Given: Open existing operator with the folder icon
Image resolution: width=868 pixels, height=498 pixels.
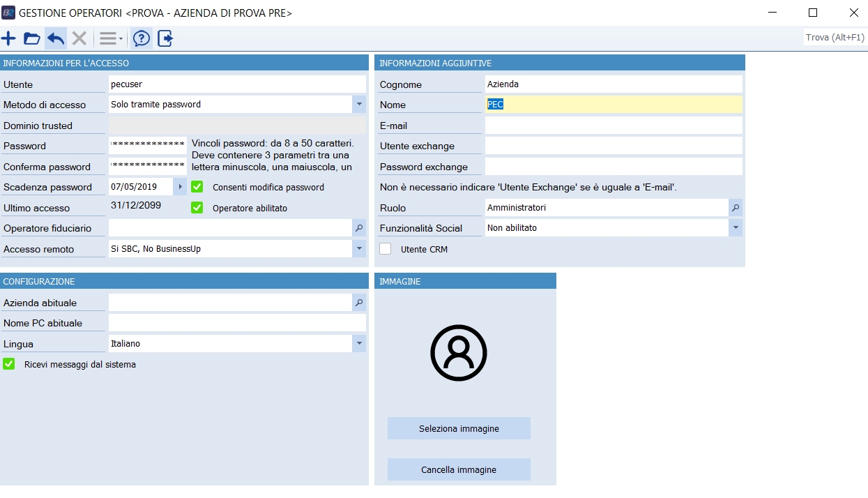Looking at the screenshot, I should (32, 38).
